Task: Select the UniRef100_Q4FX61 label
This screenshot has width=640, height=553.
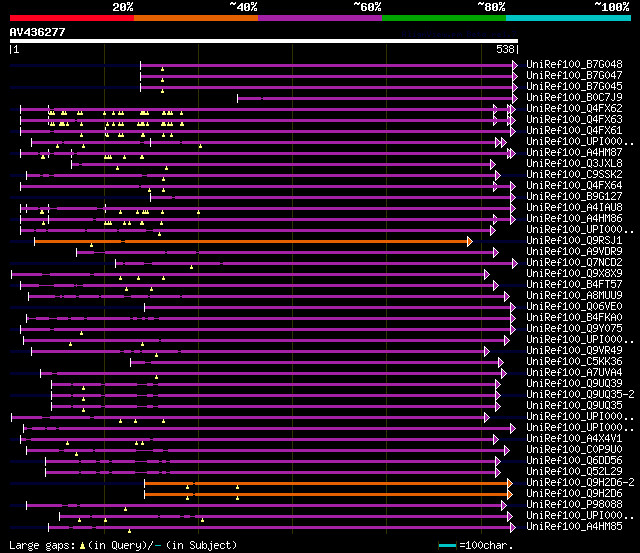Action: [x=574, y=131]
